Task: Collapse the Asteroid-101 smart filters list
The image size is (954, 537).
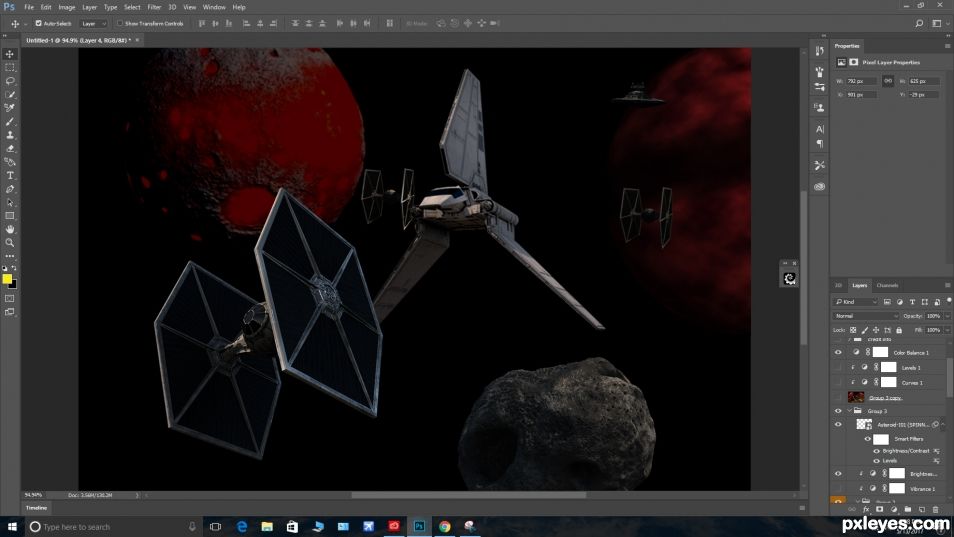Action: pyautogui.click(x=942, y=424)
